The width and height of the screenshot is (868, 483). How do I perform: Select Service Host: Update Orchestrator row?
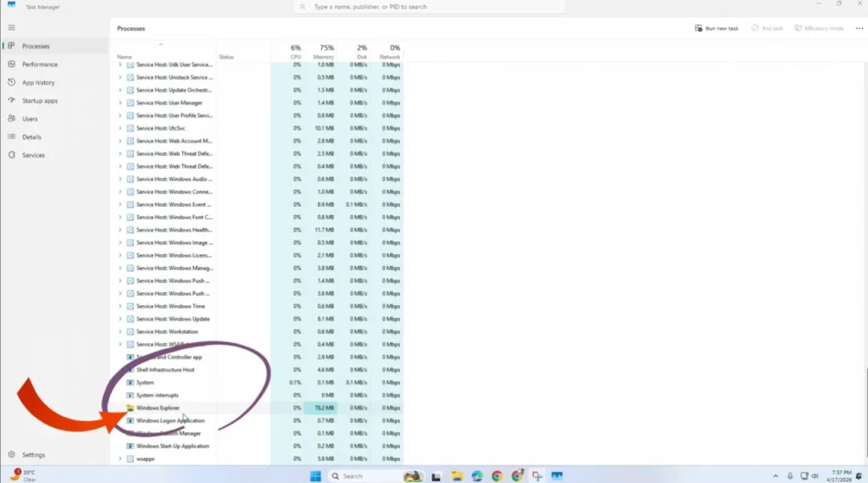(x=259, y=90)
